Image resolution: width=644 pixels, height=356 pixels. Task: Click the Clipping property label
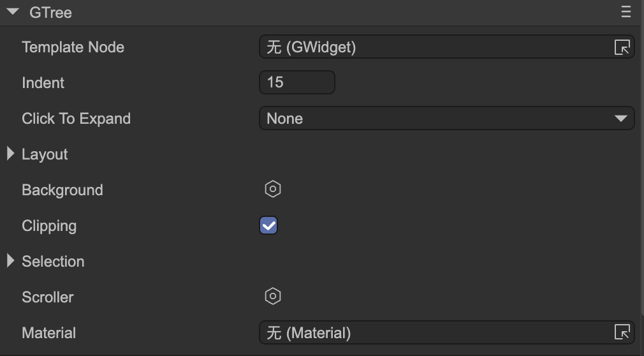pyautogui.click(x=49, y=226)
